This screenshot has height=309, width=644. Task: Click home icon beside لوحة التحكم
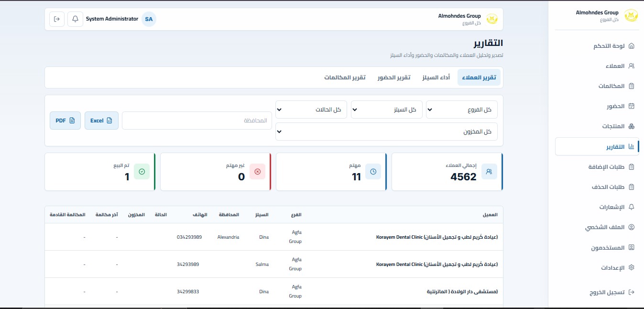tap(631, 46)
